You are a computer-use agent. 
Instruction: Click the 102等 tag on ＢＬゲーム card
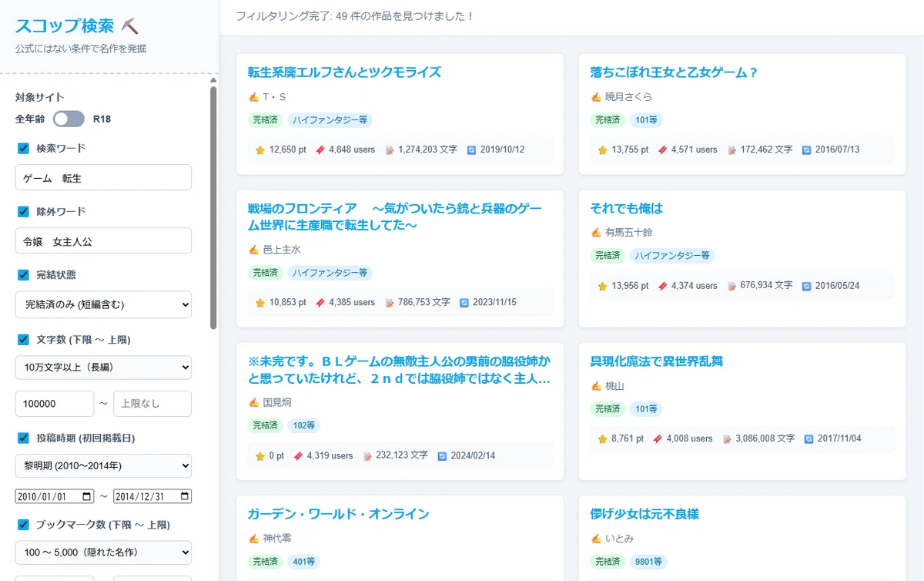pyautogui.click(x=303, y=425)
